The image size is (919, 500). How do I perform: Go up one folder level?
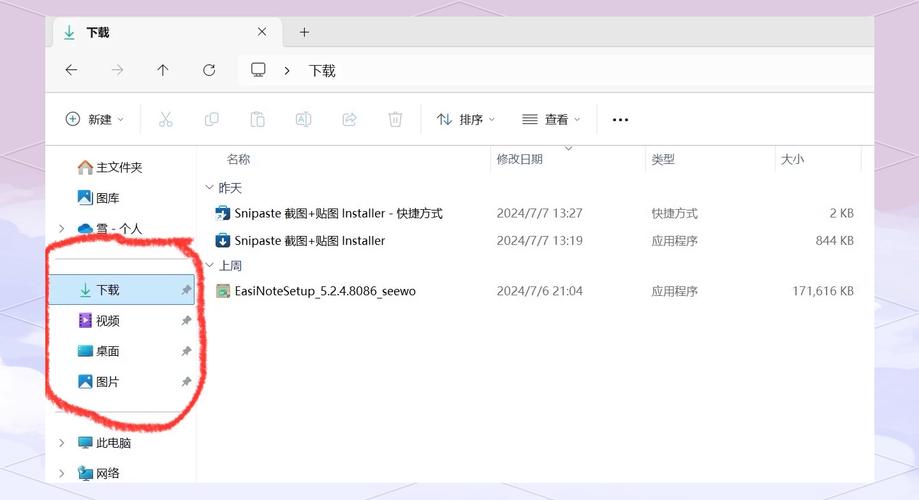(x=163, y=70)
